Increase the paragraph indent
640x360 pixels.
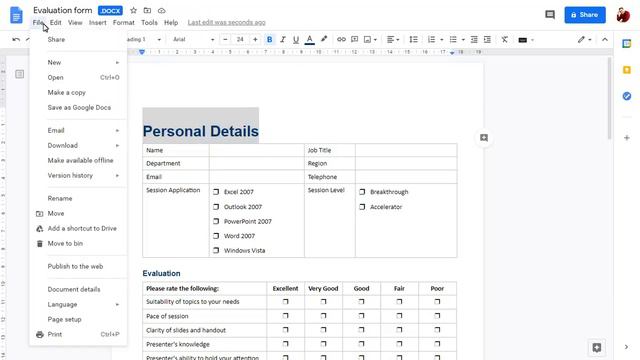487,40
